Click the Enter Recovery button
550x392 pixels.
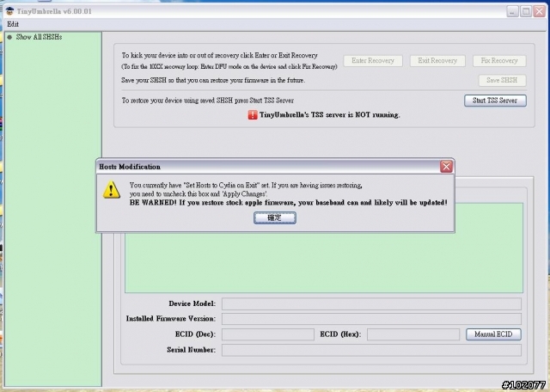coord(373,61)
